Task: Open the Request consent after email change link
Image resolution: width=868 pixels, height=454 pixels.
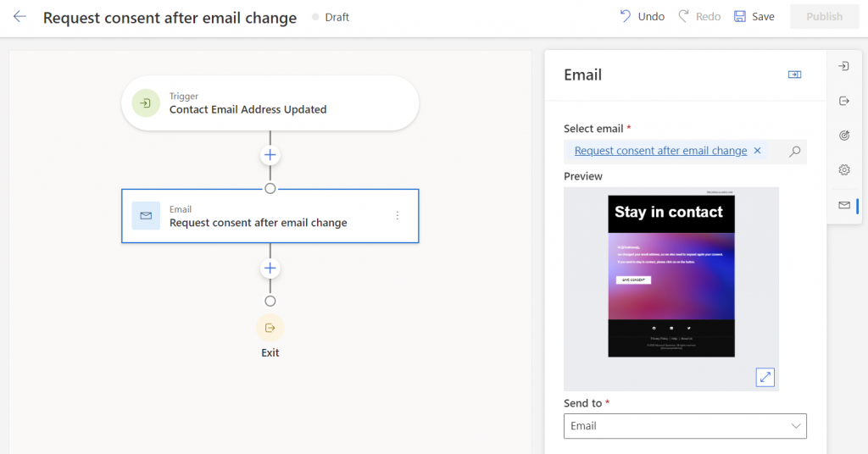Action: tap(660, 151)
